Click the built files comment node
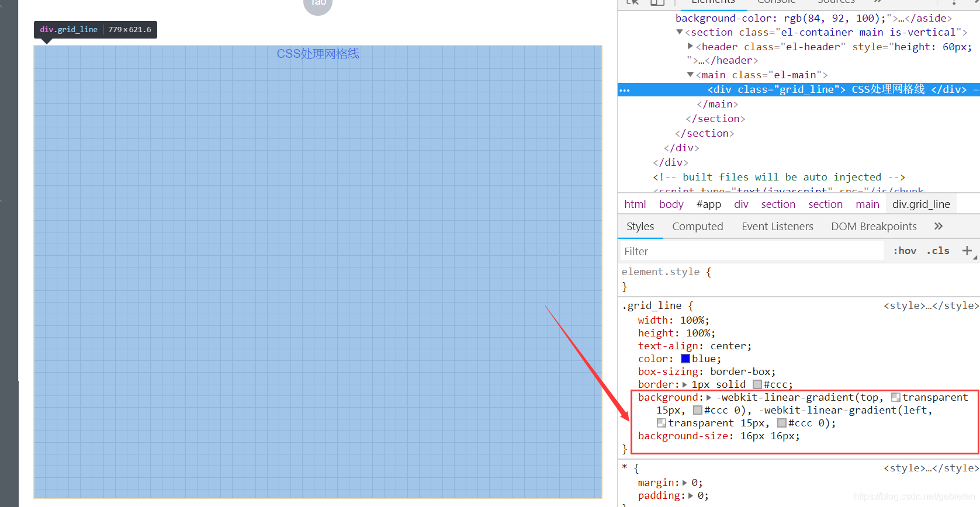The height and width of the screenshot is (507, 980). pyautogui.click(x=779, y=177)
